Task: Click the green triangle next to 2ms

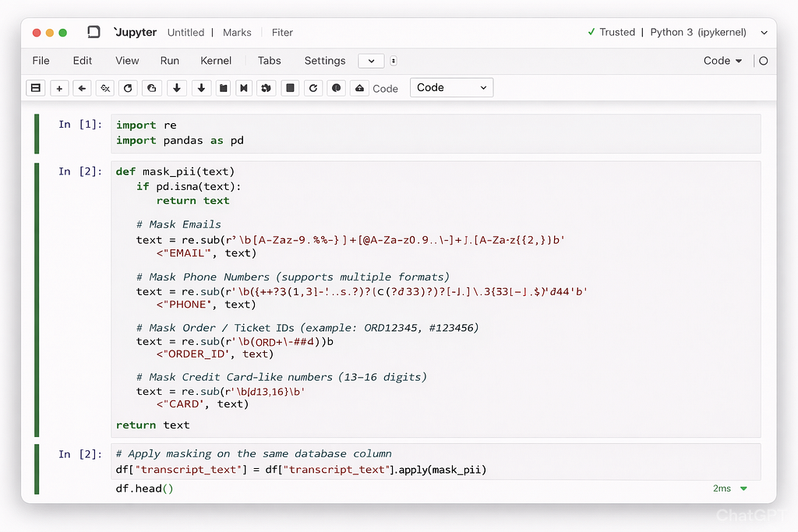Action: point(743,488)
